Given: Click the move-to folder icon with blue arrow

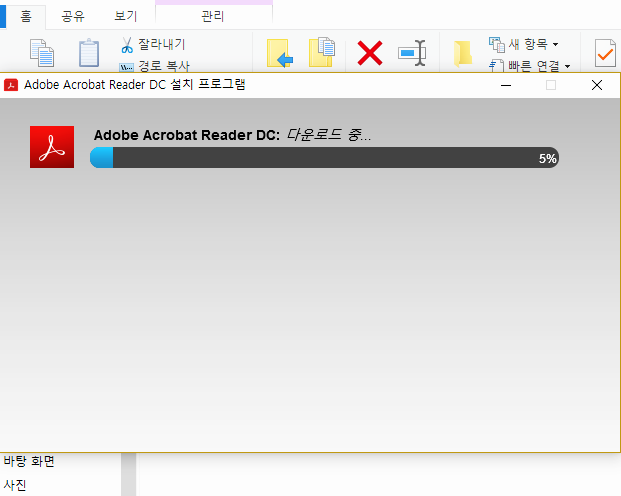Looking at the screenshot, I should click(280, 53).
